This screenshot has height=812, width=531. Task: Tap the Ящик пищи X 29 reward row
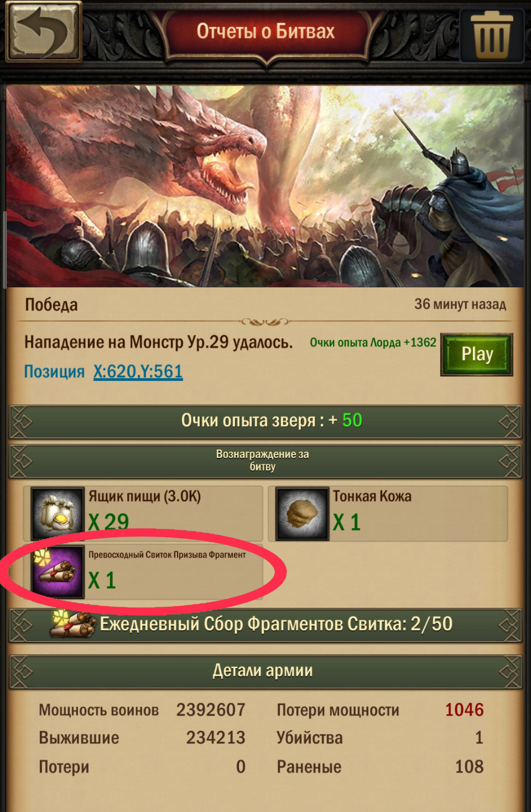pyautogui.click(x=144, y=514)
